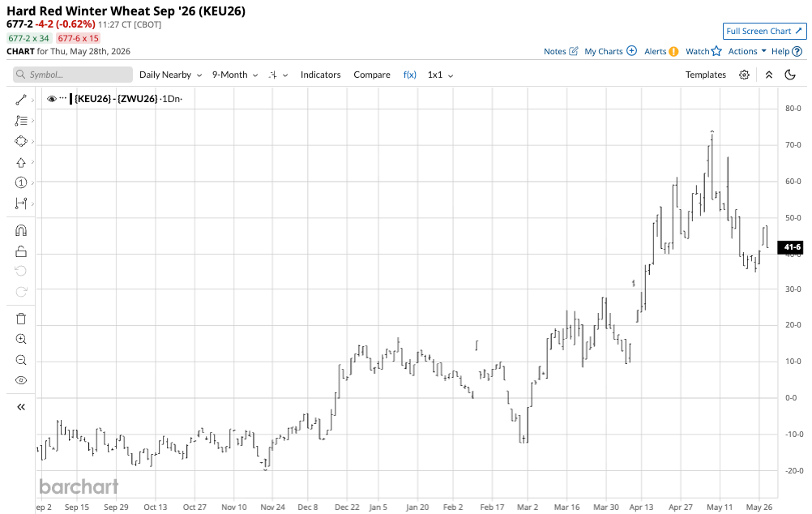Open the Daily Nearby dropdown

coord(170,75)
